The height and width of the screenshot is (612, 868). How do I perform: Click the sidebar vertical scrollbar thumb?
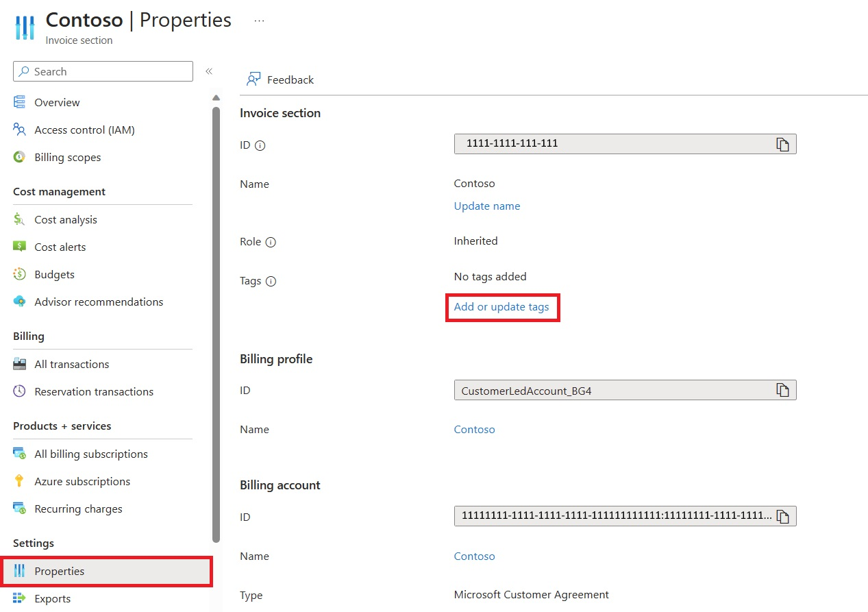pyautogui.click(x=216, y=323)
